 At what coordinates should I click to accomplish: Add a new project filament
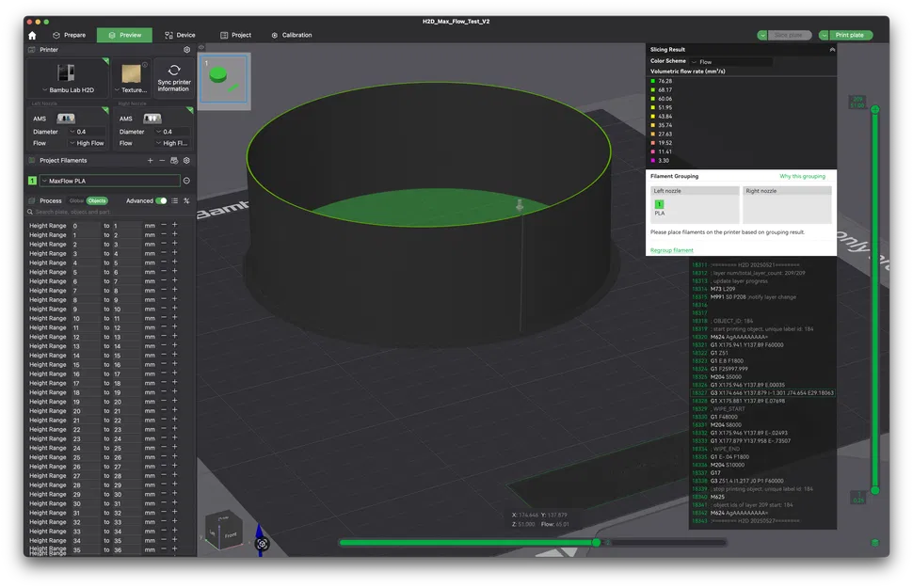tap(151, 161)
